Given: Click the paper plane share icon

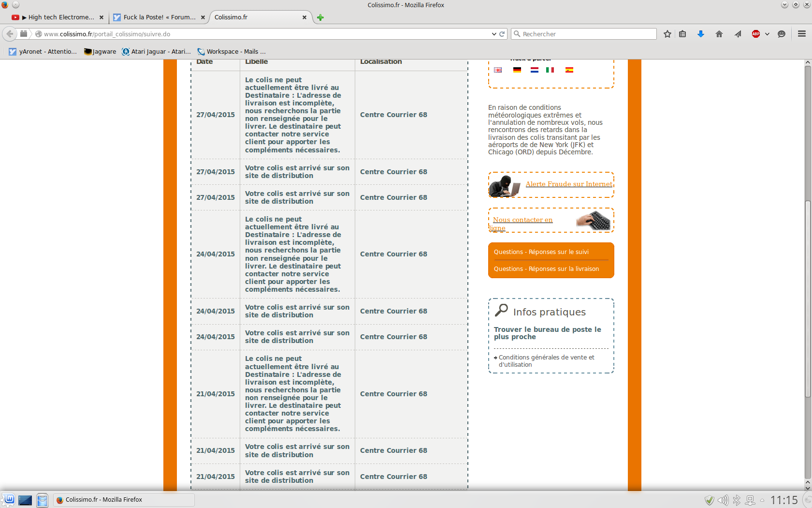Looking at the screenshot, I should [x=738, y=34].
